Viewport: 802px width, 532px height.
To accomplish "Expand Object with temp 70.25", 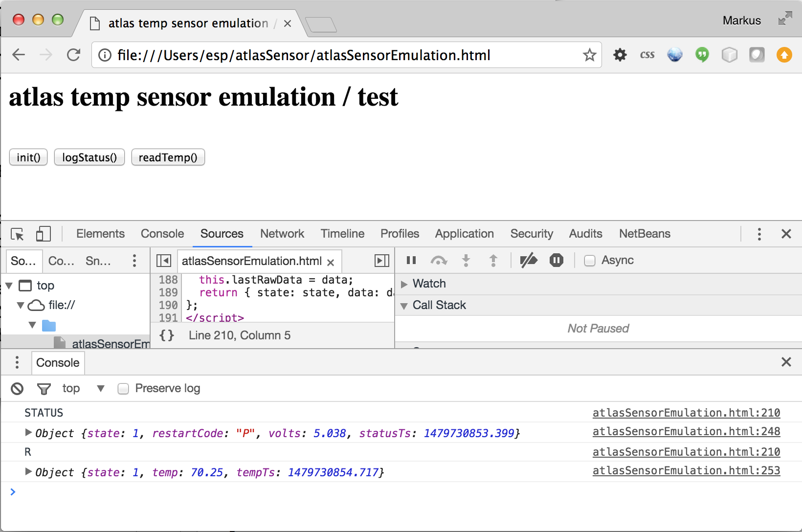I will 28,471.
